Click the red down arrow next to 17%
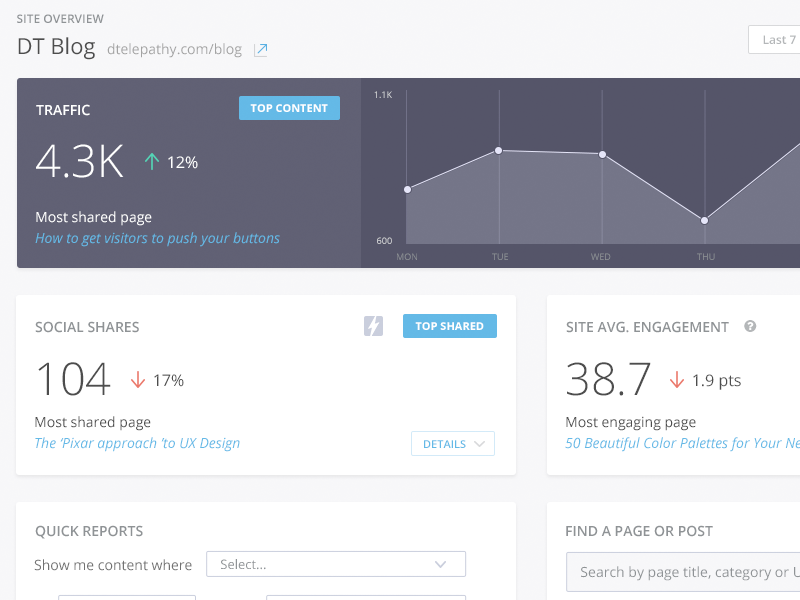The height and width of the screenshot is (600, 800). [x=138, y=380]
